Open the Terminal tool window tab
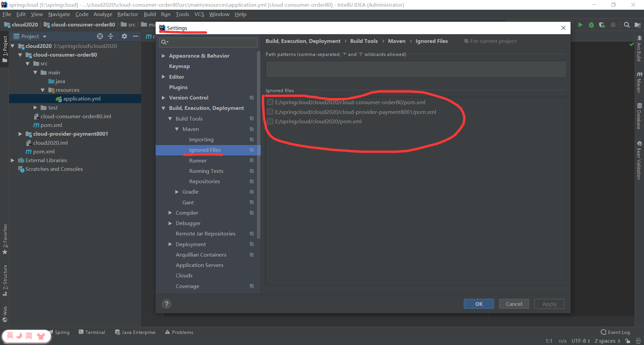 pyautogui.click(x=92, y=332)
